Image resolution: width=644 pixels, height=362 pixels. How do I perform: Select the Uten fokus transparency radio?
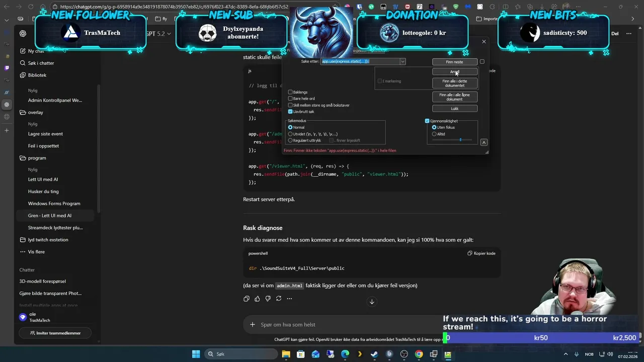[x=434, y=127]
